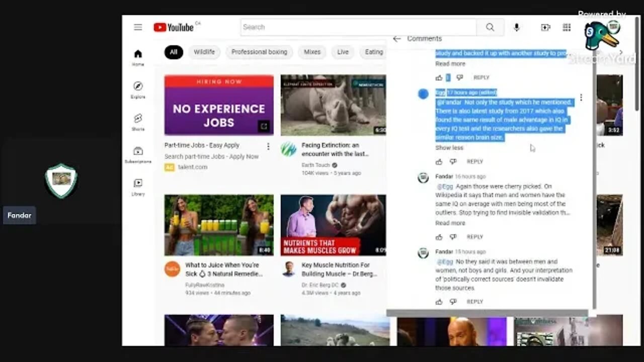Screen dimensions: 644x362
Task: Collapse Egg's comment with Show less
Action: [449, 148]
